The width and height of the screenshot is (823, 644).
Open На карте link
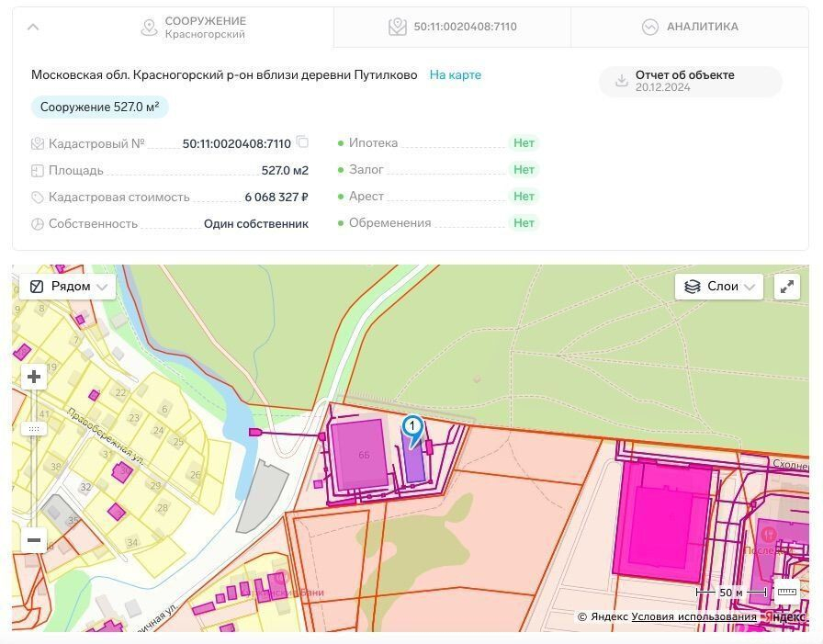pyautogui.click(x=455, y=75)
